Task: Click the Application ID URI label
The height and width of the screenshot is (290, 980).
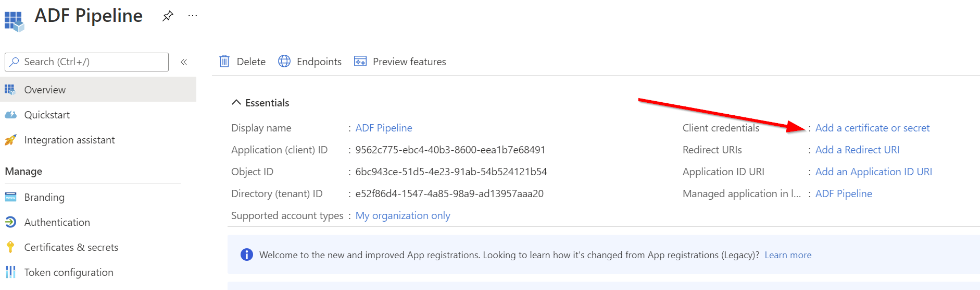Action: tap(724, 172)
